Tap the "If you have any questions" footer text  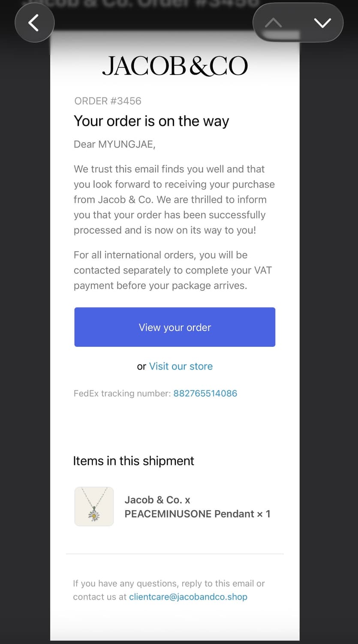point(168,583)
